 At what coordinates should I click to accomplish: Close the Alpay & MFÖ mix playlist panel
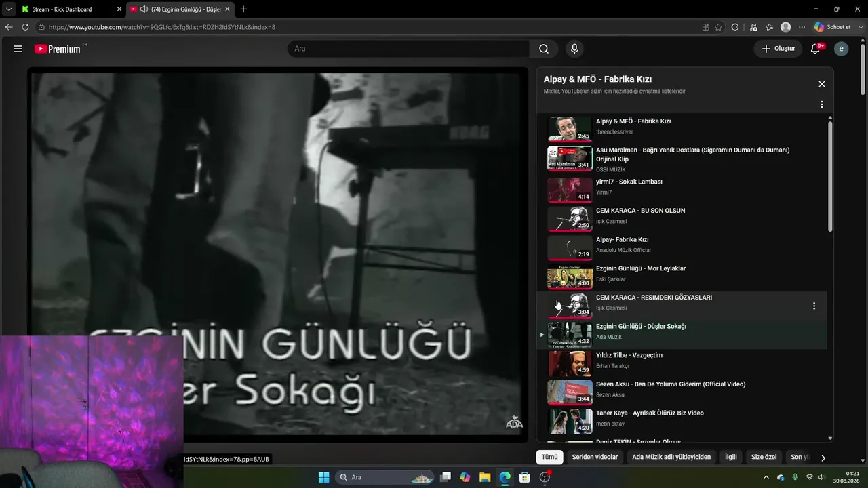click(821, 84)
